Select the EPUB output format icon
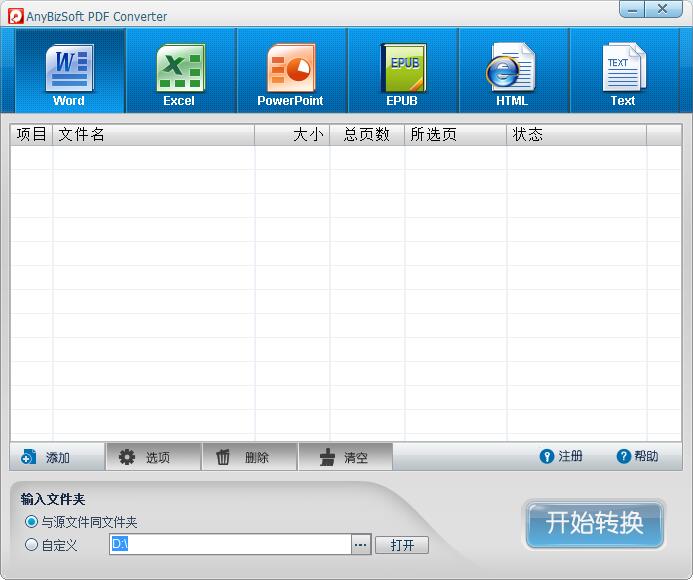 [x=402, y=71]
